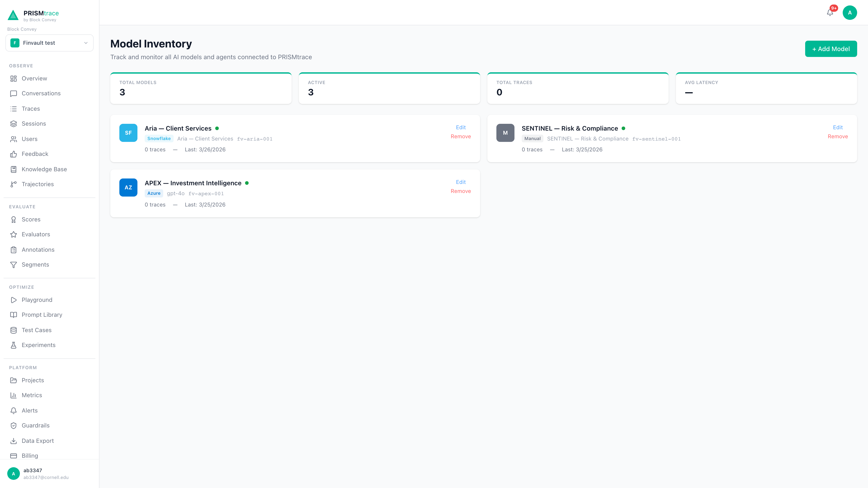Click the Feedback thumbs-up icon

click(14, 154)
